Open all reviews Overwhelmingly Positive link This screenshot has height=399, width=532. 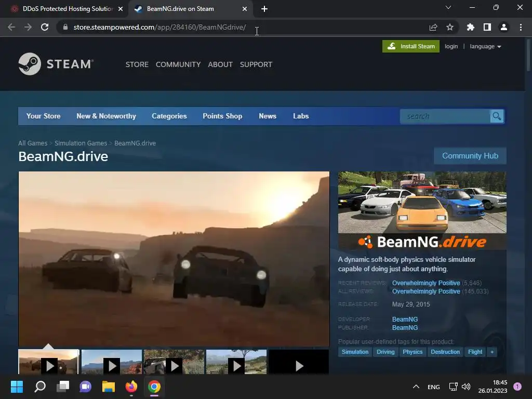(x=426, y=291)
